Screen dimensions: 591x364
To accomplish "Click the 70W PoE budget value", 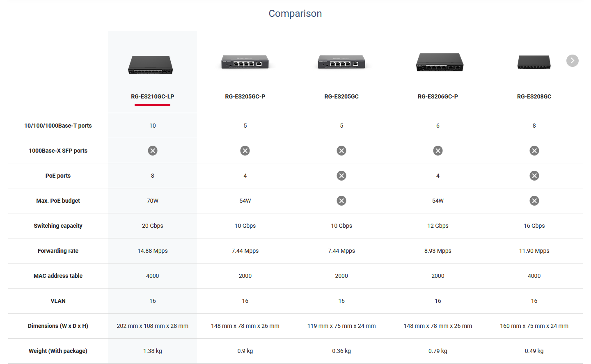I will tap(153, 201).
